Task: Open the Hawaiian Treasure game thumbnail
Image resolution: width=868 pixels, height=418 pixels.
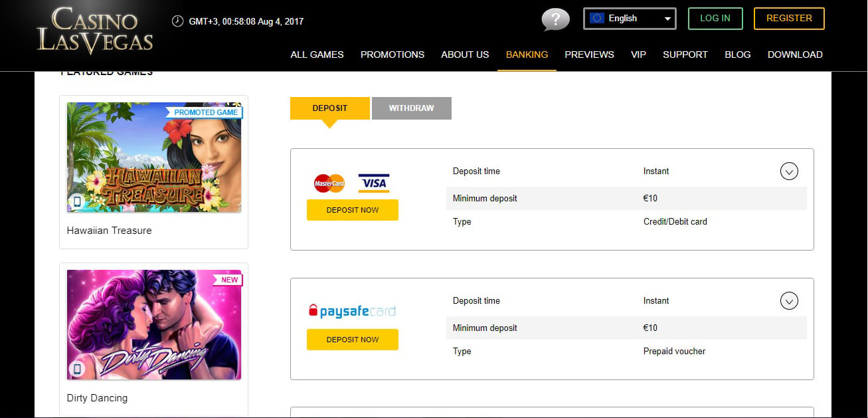Action: tap(154, 157)
